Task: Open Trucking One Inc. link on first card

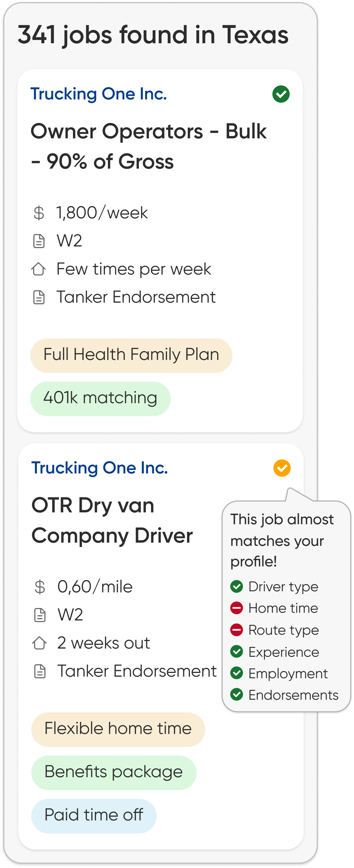Action: 99,94
